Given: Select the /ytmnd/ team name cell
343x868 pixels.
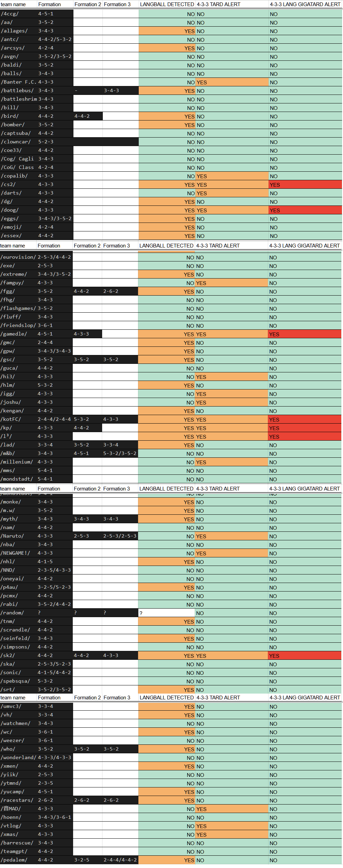Looking at the screenshot, I should tap(19, 783).
